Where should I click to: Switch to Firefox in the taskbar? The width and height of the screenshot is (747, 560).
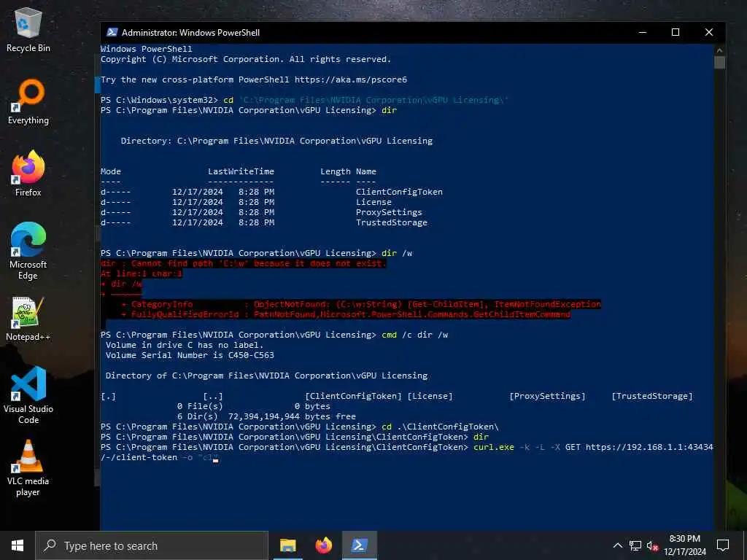(x=323, y=545)
